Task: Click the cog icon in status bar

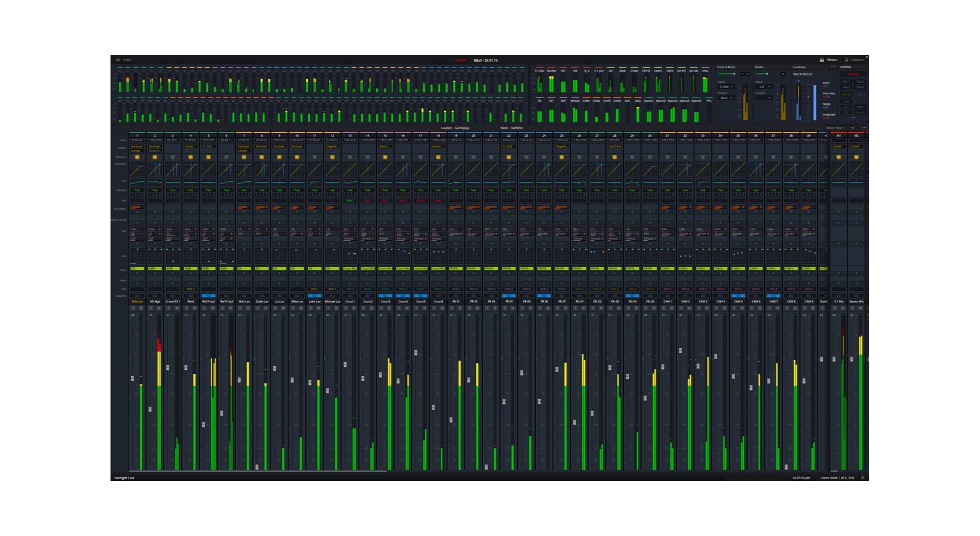Action: [x=862, y=478]
